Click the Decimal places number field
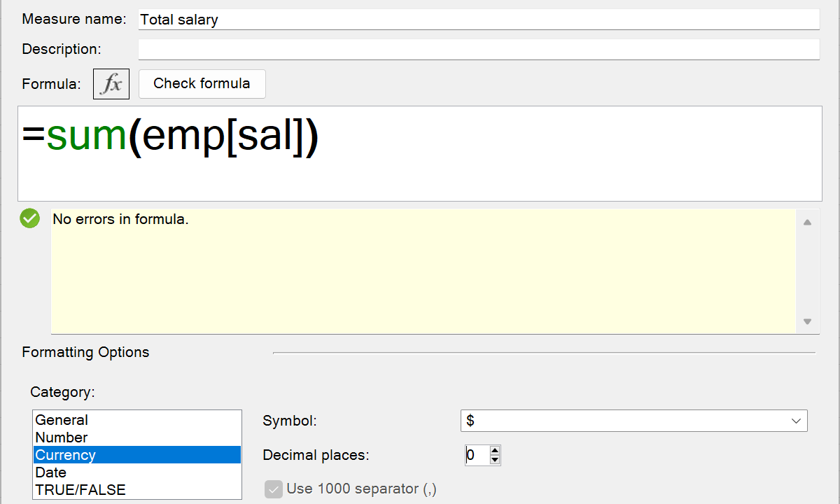 tap(476, 455)
